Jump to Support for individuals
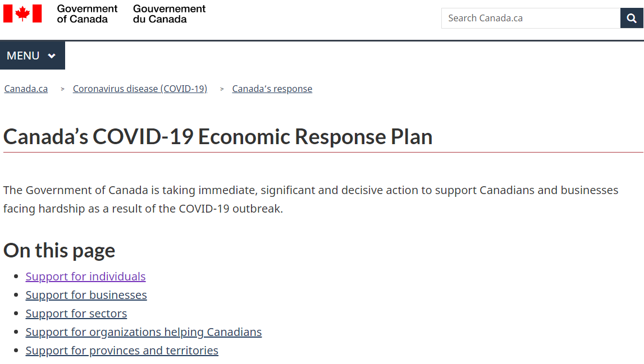Image resolution: width=644 pixels, height=364 pixels. pyautogui.click(x=85, y=277)
